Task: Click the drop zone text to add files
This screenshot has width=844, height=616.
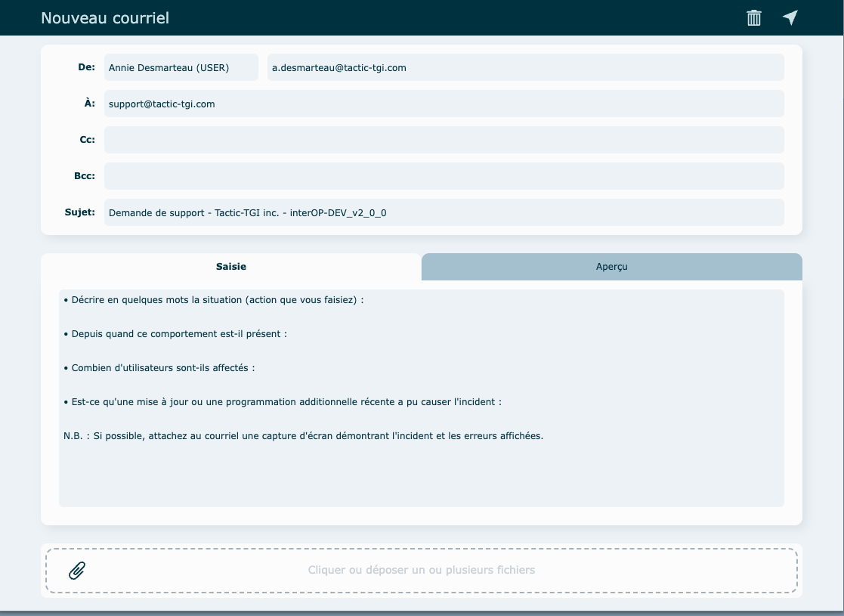Action: click(x=421, y=570)
